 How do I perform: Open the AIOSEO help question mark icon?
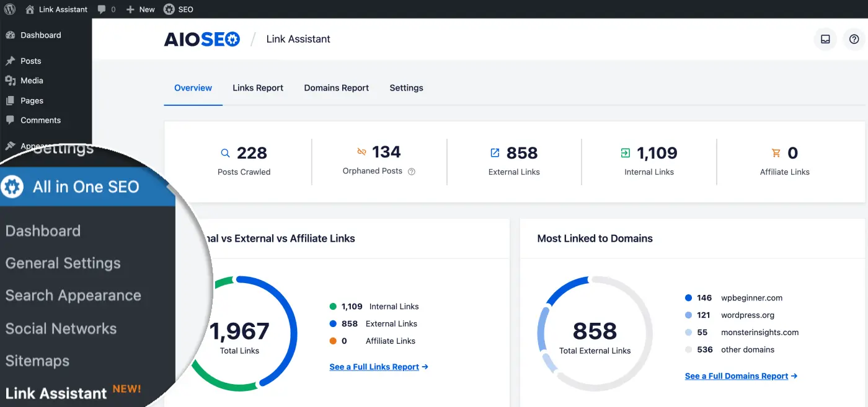(854, 39)
